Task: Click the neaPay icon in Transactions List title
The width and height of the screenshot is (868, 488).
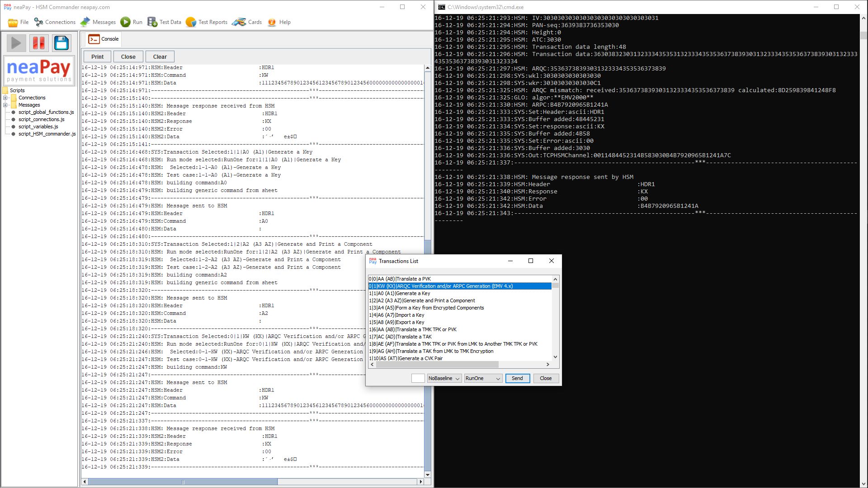Action: (x=373, y=261)
